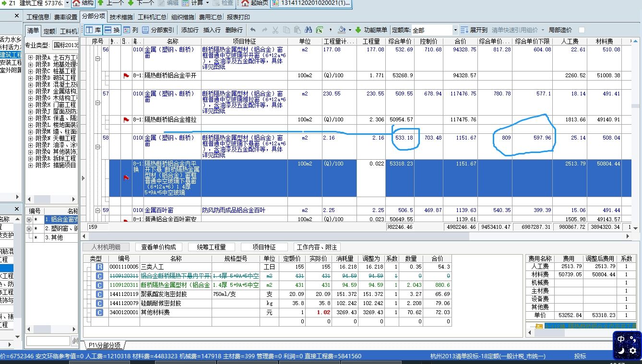Click red flag on highlighted 隔热断桥铝合金内平开下悬 row
This screenshot has width=642, height=364.
126,178
